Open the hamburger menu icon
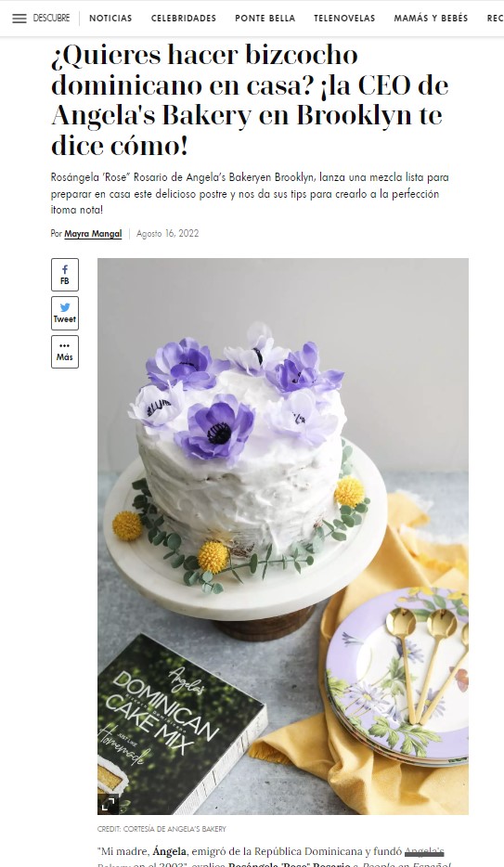The height and width of the screenshot is (867, 504). tap(19, 19)
